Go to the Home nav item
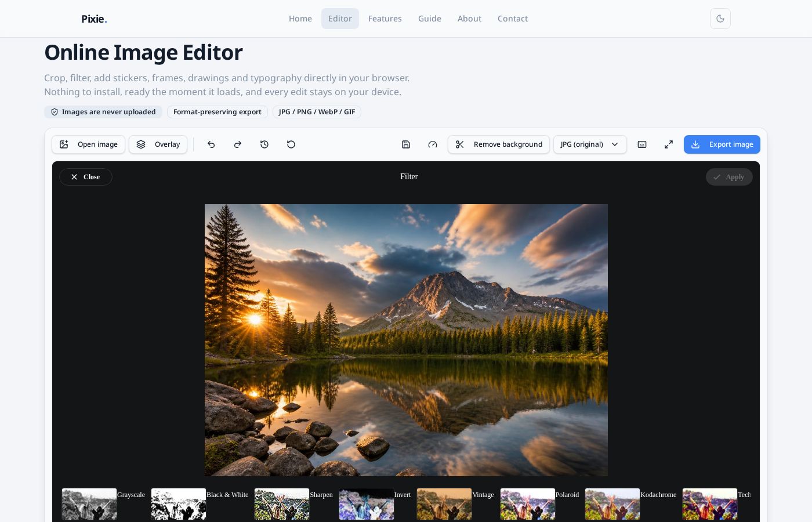Image resolution: width=812 pixels, height=522 pixels. 300,19
